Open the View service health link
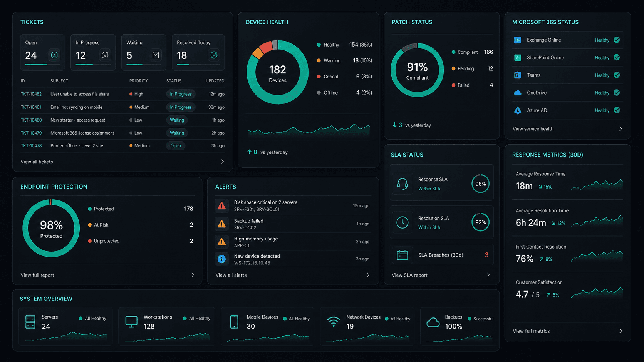This screenshot has width=644, height=362. coord(533,129)
